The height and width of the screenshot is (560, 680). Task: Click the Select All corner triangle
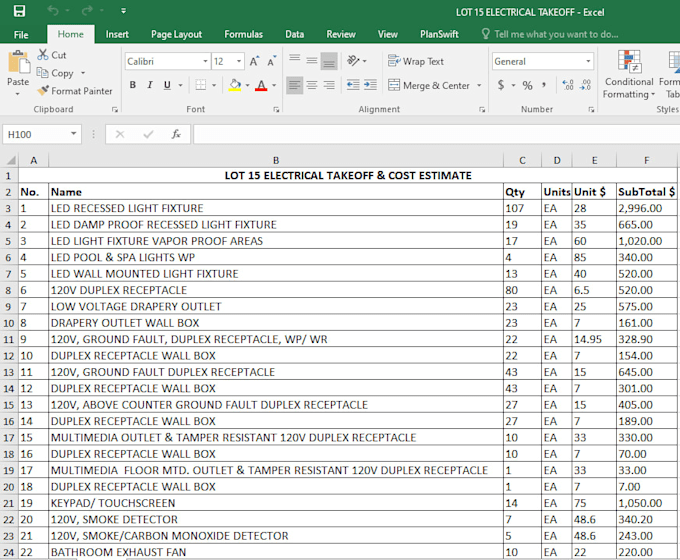(x=11, y=160)
